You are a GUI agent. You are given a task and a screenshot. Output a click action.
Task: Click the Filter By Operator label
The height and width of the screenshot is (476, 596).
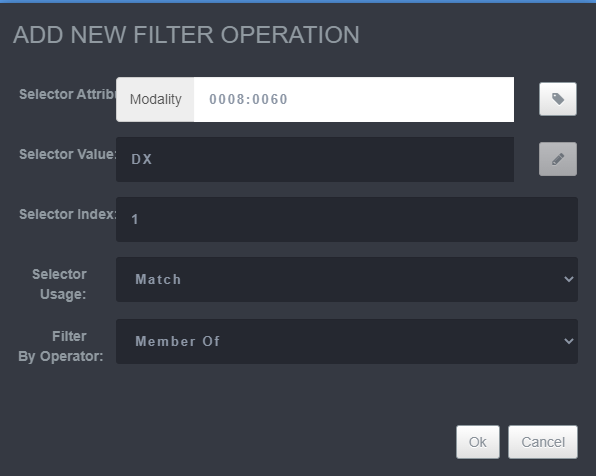coord(61,346)
